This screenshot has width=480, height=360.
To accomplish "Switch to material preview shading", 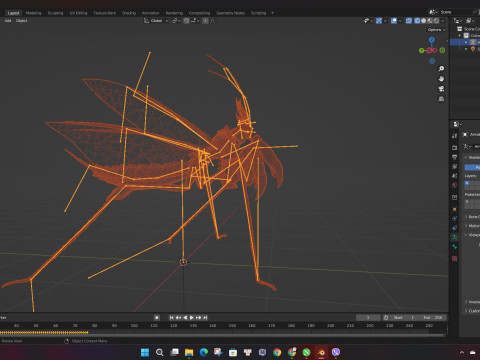I will pos(430,21).
